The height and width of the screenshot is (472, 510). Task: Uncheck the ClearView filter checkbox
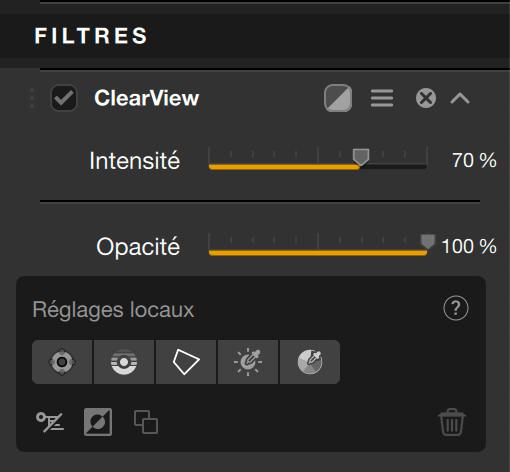(x=64, y=98)
